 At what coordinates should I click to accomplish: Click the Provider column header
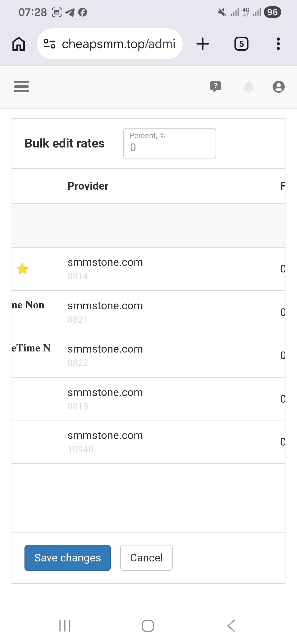pos(88,186)
